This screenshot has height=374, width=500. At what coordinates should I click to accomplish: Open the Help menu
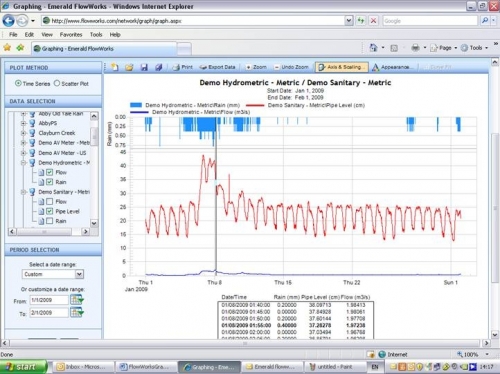115,35
